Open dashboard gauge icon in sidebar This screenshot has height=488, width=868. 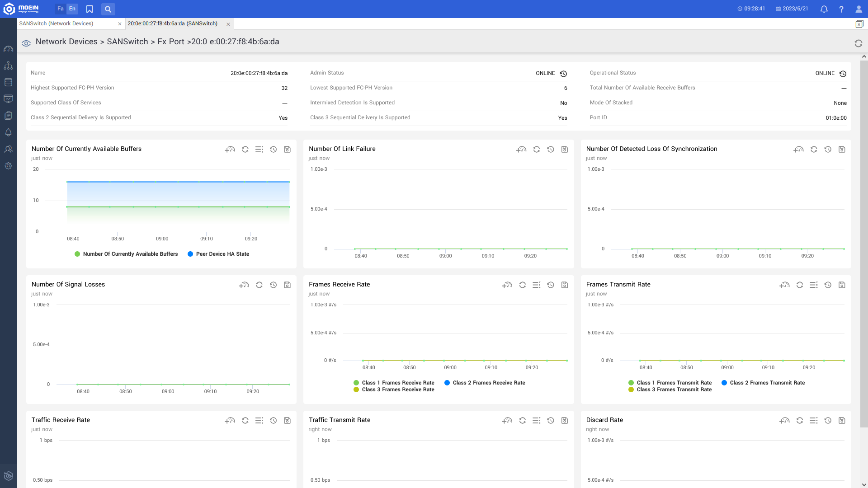[x=8, y=49]
